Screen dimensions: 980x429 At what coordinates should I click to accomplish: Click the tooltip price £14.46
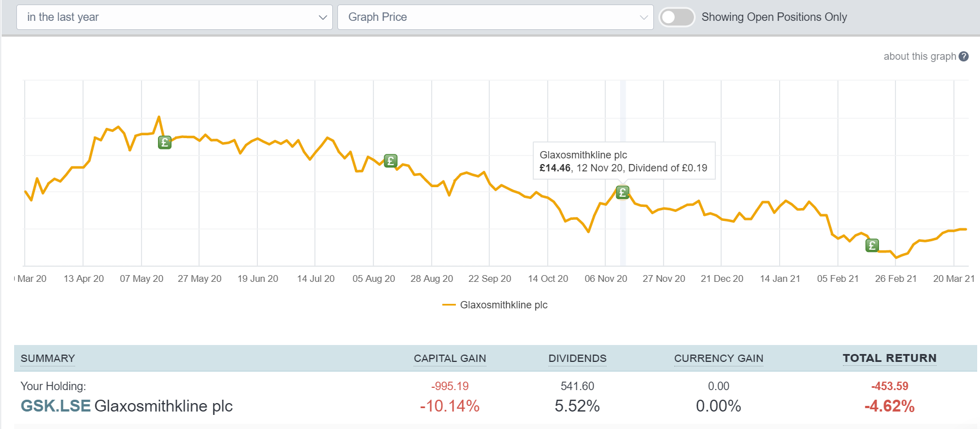555,168
